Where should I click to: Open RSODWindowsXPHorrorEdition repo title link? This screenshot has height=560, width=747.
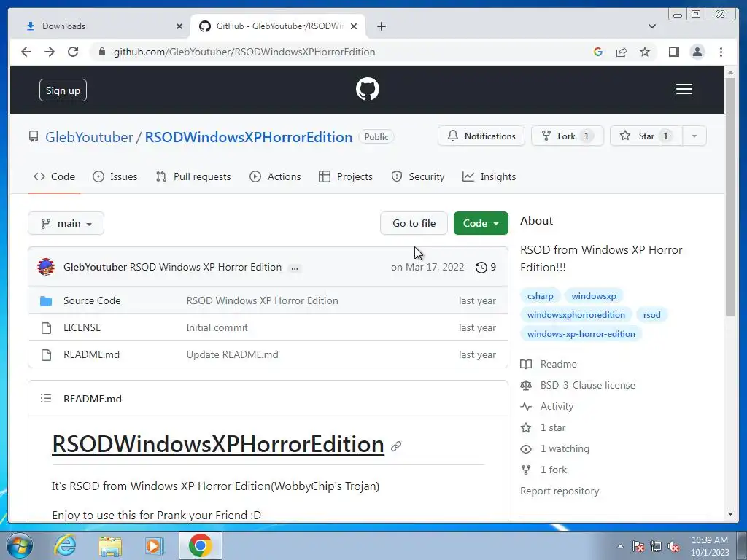click(248, 137)
